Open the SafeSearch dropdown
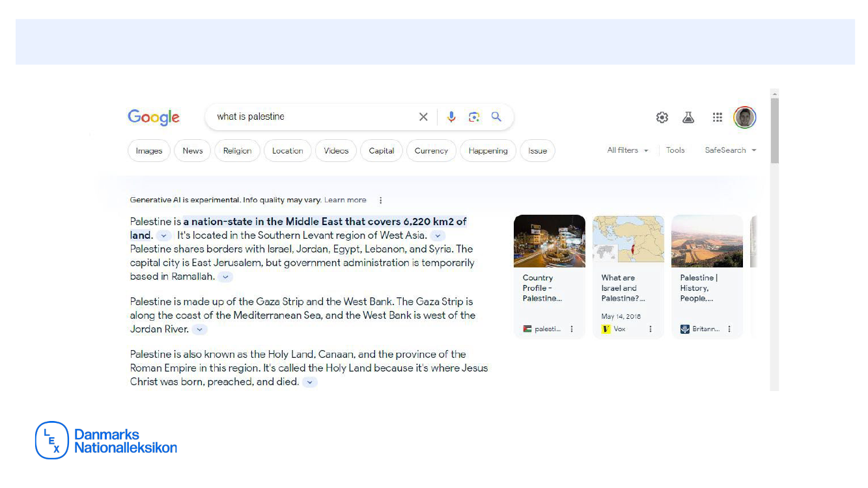The image size is (868, 488). point(731,150)
